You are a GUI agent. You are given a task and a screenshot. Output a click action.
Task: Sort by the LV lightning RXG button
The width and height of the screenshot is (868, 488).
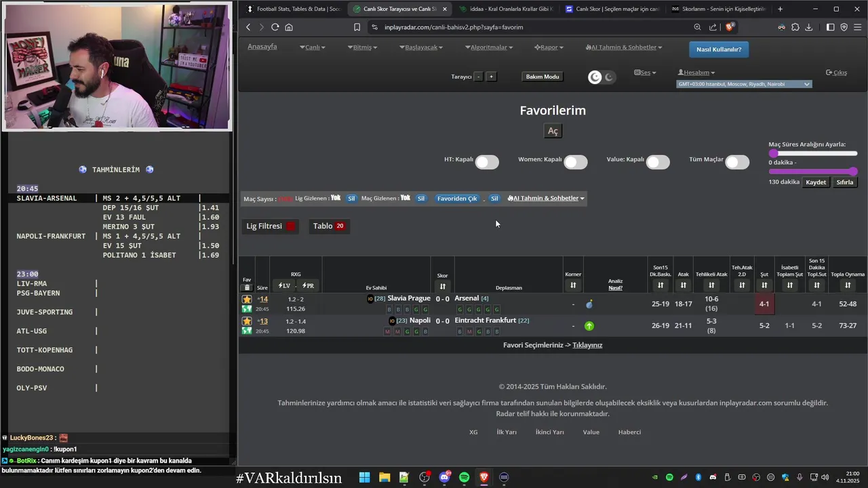tap(283, 286)
